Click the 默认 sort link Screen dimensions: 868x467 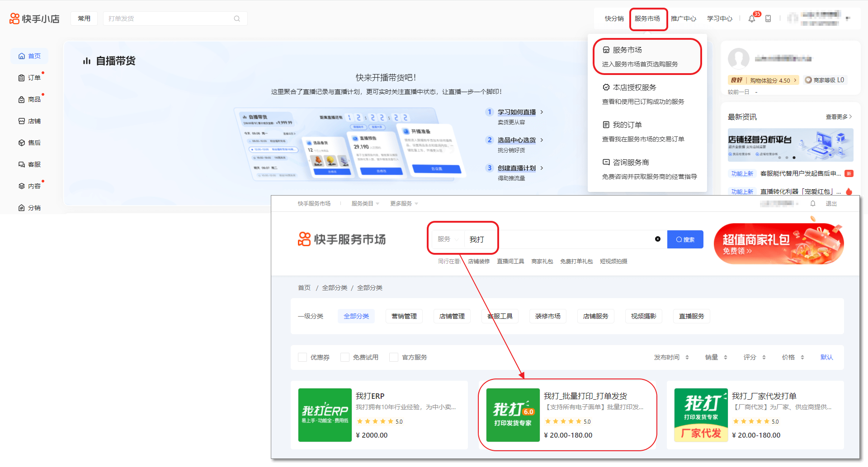click(827, 357)
